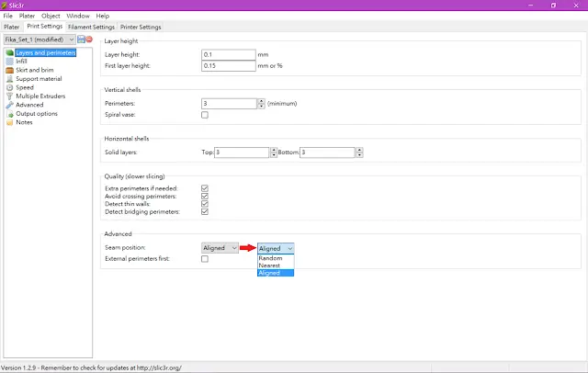Open the Plater menu

pos(27,16)
